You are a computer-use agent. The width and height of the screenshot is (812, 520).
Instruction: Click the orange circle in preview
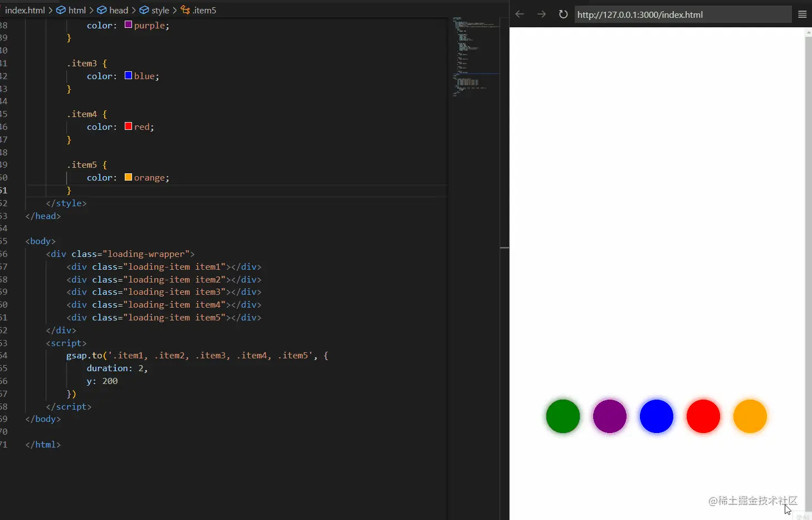750,416
